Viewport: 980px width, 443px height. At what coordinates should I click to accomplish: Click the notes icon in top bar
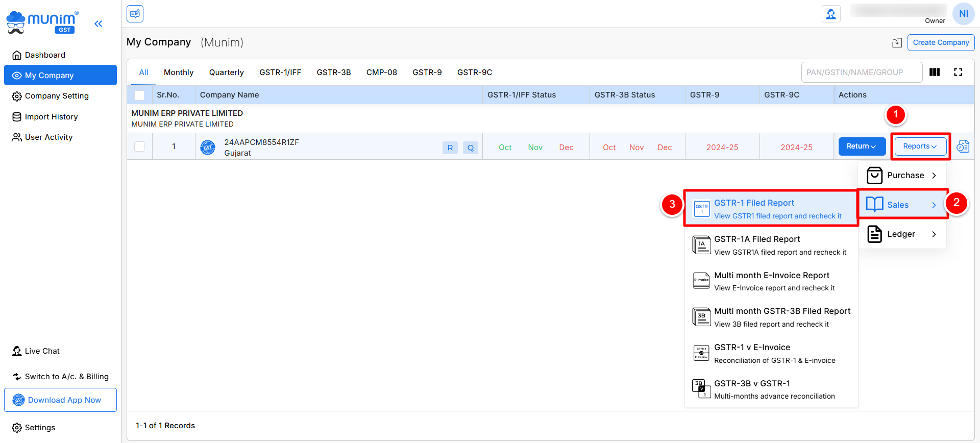(135, 14)
